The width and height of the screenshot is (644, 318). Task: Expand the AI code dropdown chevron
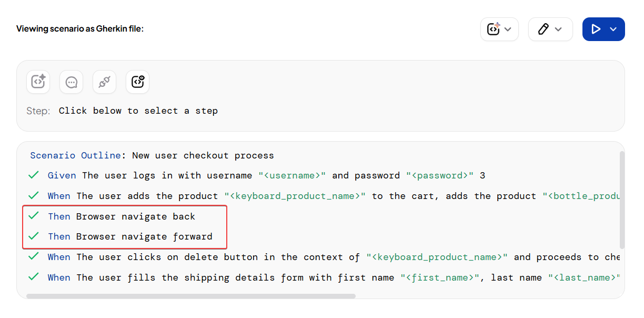[508, 29]
